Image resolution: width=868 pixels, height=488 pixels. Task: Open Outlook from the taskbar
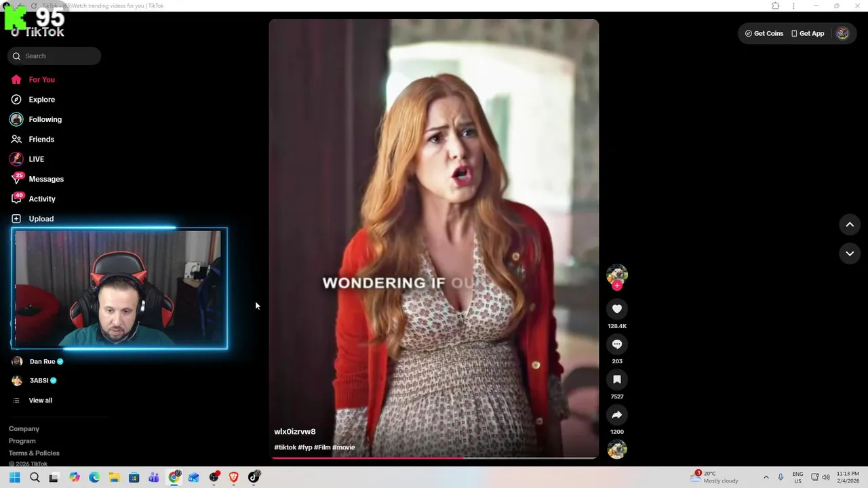[194, 477]
